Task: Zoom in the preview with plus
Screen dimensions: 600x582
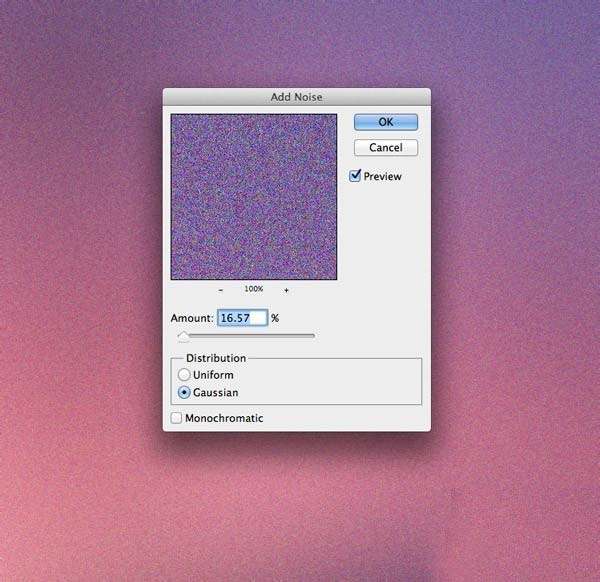Action: [286, 290]
